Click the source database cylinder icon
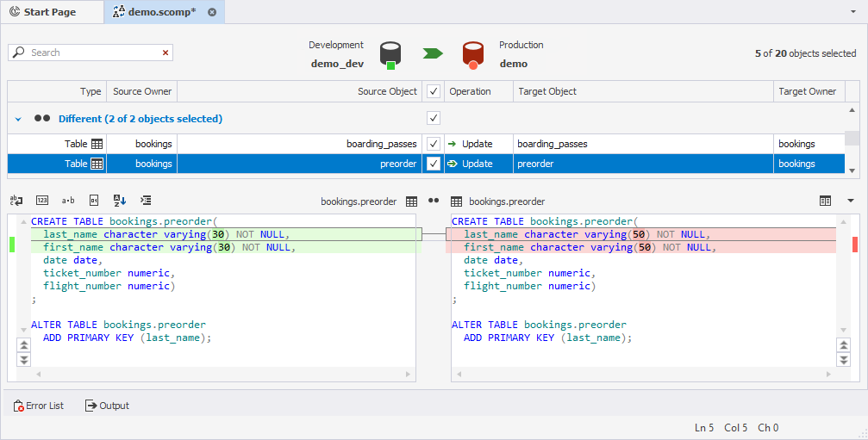Viewport: 868px width, 440px height. coord(390,55)
